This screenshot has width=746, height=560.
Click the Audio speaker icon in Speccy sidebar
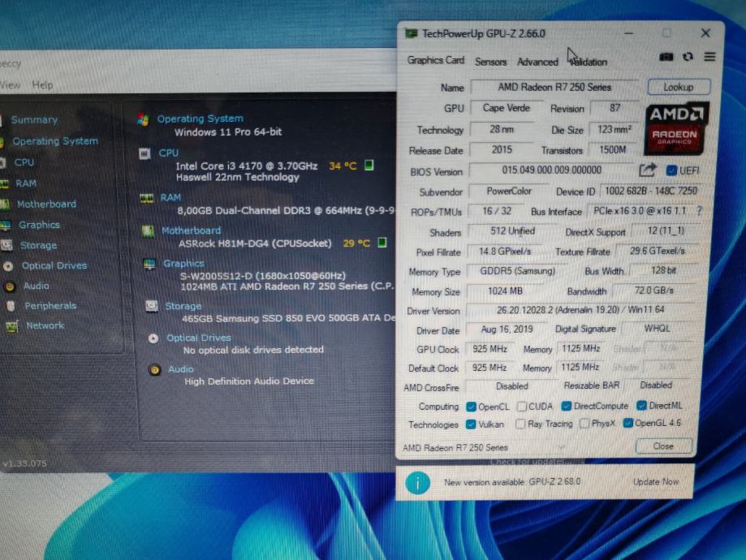click(x=10, y=286)
